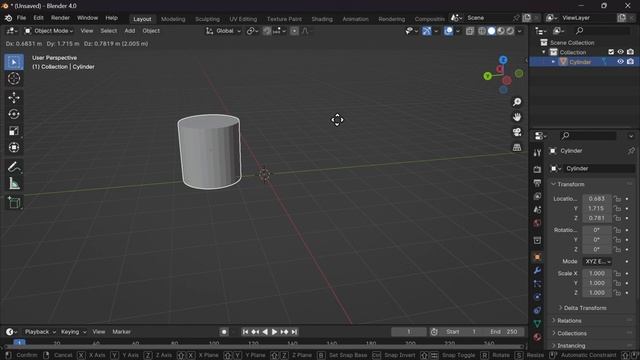640x360 pixels.
Task: Select the Move tool
Action: tap(14, 98)
